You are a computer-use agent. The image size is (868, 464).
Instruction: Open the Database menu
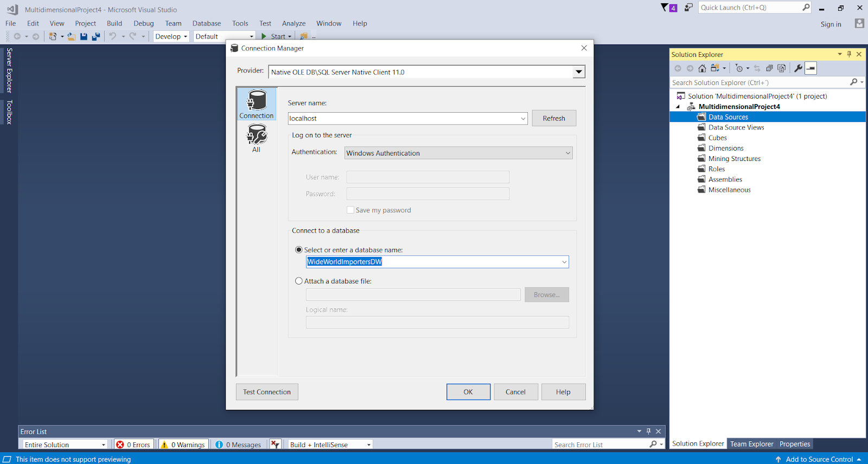tap(206, 23)
